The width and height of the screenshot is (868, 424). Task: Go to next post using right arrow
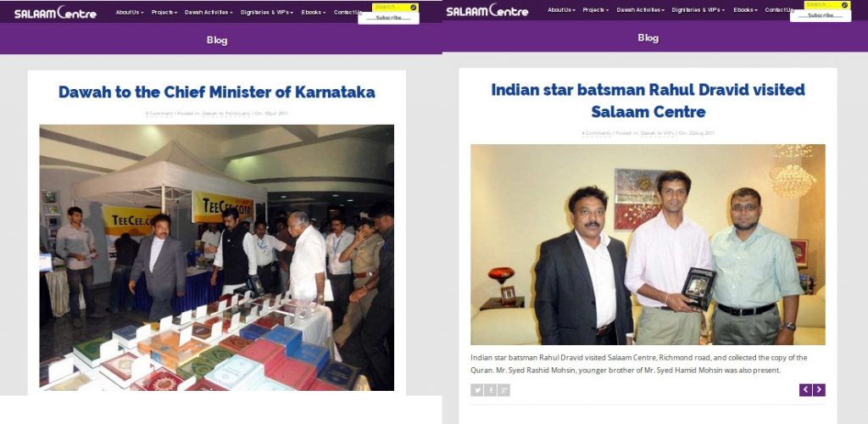[820, 390]
